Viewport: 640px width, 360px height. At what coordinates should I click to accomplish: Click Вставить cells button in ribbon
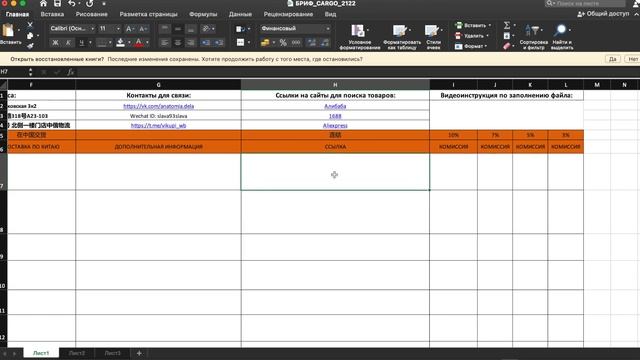coord(473,25)
